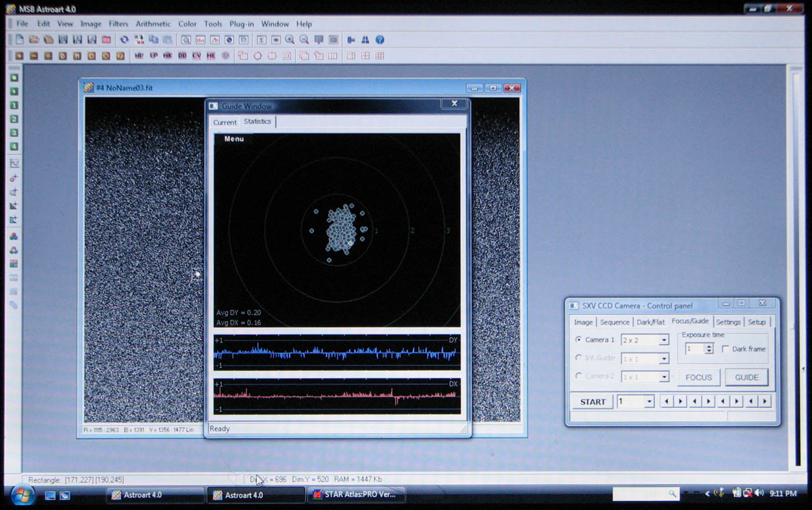The width and height of the screenshot is (812, 510).
Task: Click the last right arrow nudge button
Action: tap(765, 402)
